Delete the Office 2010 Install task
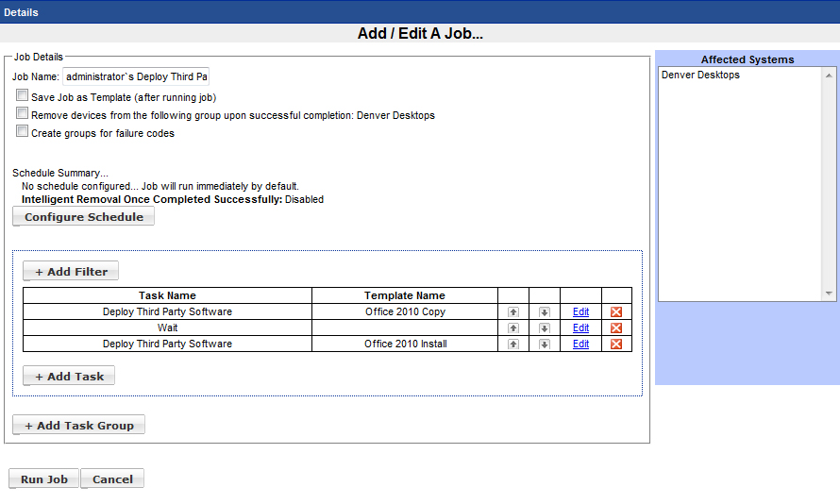This screenshot has height=504, width=840. (x=616, y=344)
